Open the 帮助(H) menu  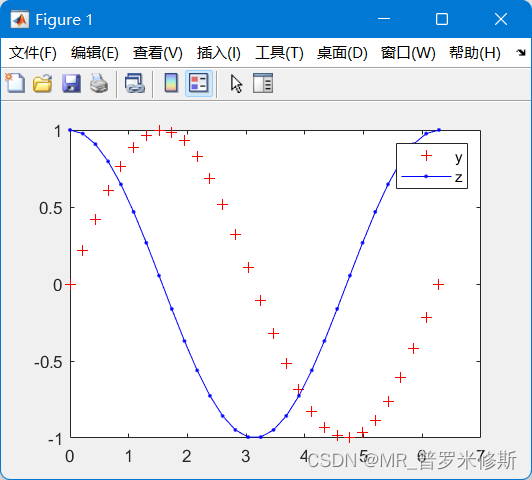tap(475, 53)
